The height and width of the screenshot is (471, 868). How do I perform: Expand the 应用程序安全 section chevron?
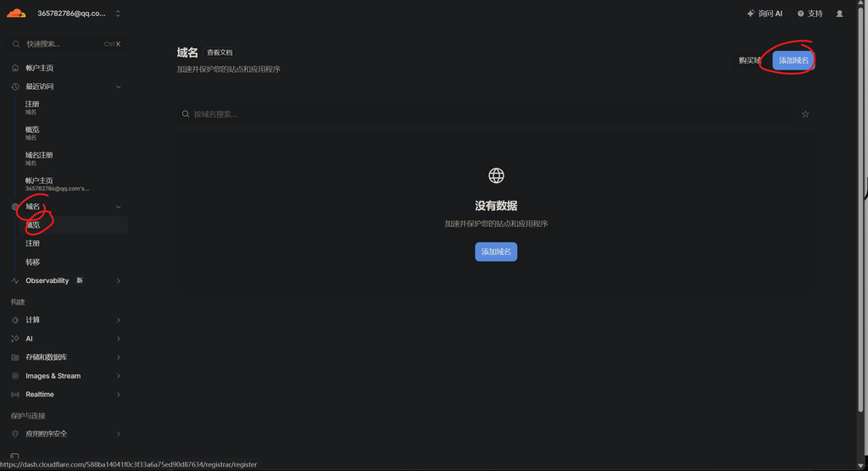(x=118, y=434)
